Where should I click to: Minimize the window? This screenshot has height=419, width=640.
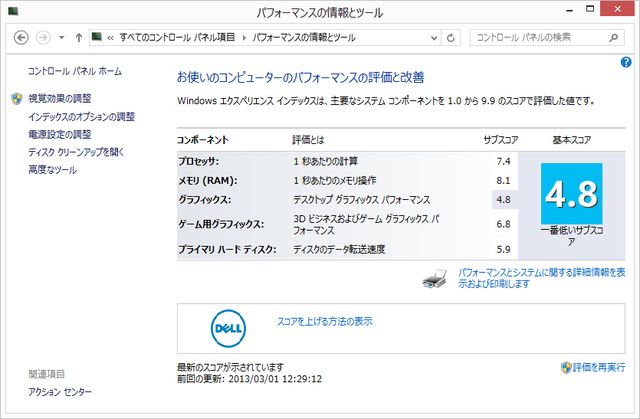pos(570,9)
